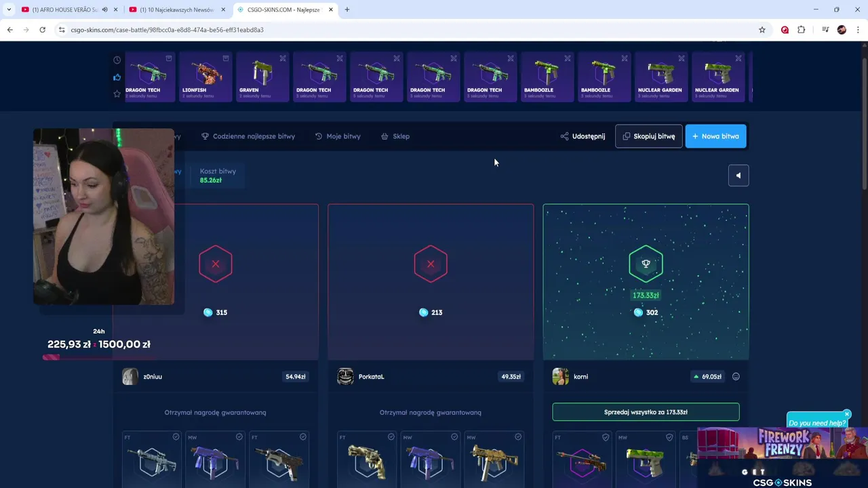Click the Udostępnij share button
Viewport: 868px width, 488px height.
point(583,136)
